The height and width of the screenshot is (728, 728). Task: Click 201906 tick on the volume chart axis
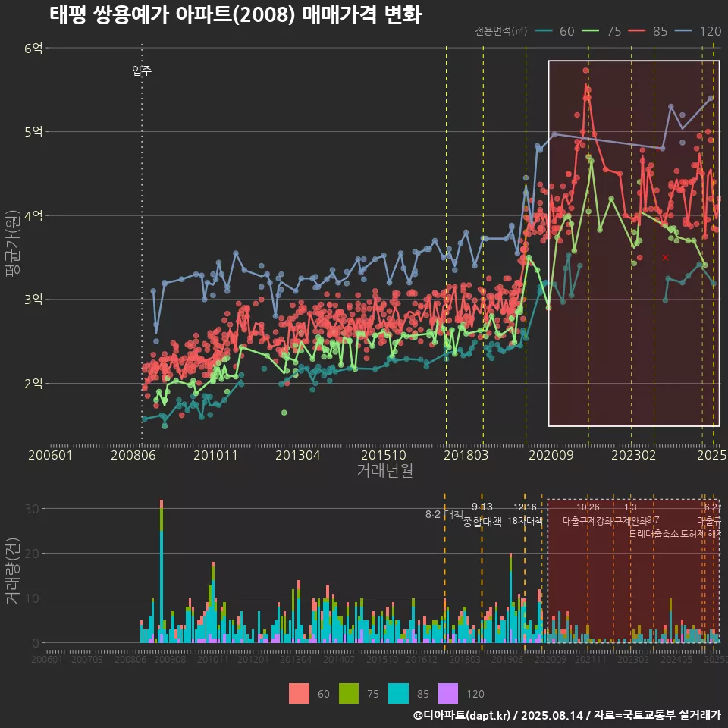click(507, 659)
